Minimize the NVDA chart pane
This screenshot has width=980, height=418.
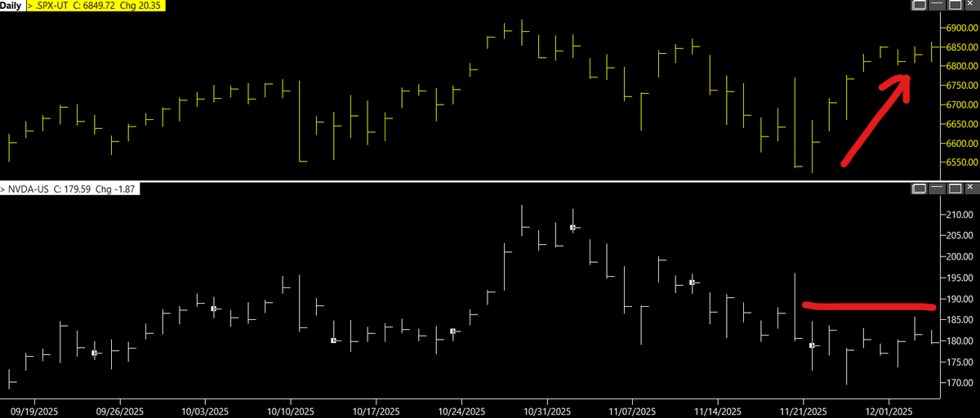pyautogui.click(x=936, y=189)
